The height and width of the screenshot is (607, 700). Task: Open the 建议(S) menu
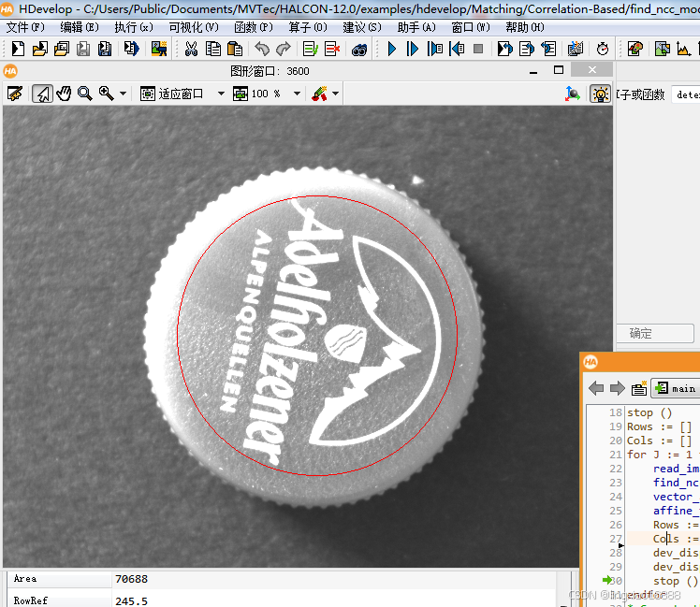coord(362,27)
